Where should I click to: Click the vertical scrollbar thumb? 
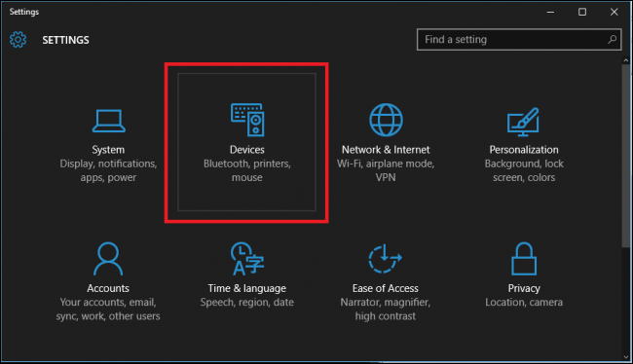point(626,156)
